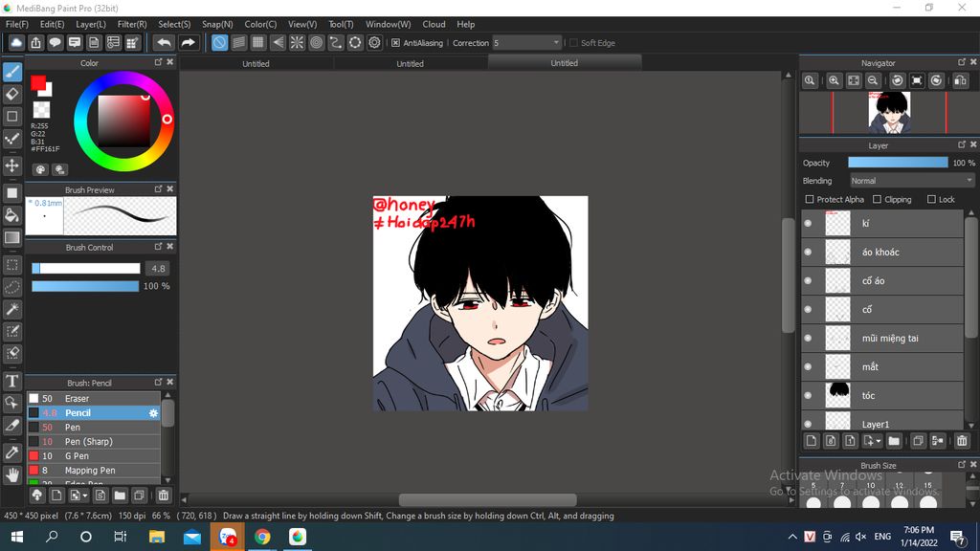Open the Layer menu
980x551 pixels.
coord(91,24)
